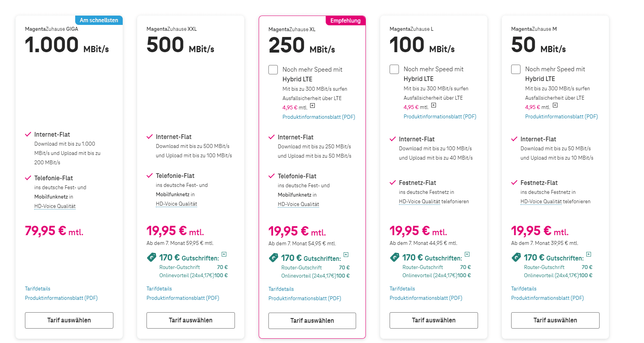Screen dimensions: 644x343
Task: Click HD-Voice Qualität link in GIGA card
Action: [55, 206]
